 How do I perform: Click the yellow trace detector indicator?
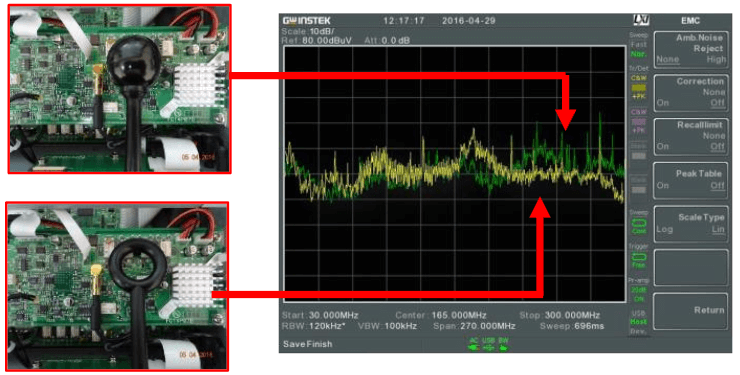tap(639, 87)
